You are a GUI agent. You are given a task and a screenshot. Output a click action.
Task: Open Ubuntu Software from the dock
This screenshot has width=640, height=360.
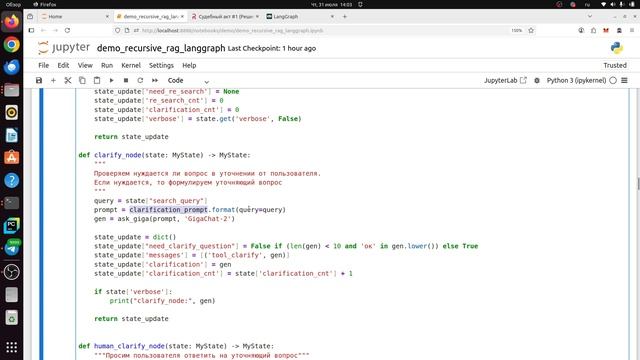tap(11, 157)
